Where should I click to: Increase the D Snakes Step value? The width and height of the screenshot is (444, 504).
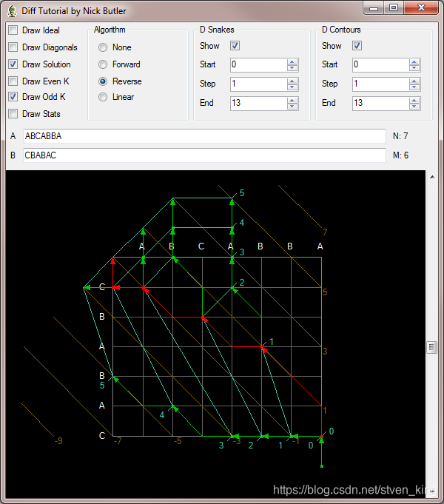(292, 81)
